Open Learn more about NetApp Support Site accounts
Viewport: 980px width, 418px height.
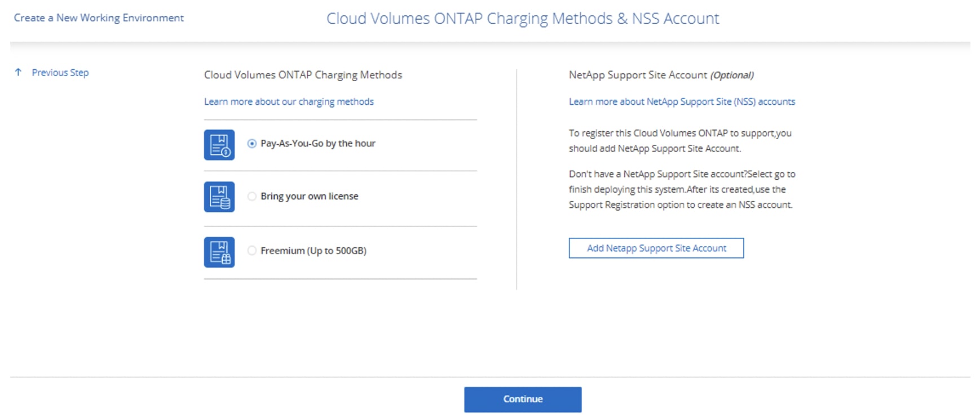coord(682,101)
